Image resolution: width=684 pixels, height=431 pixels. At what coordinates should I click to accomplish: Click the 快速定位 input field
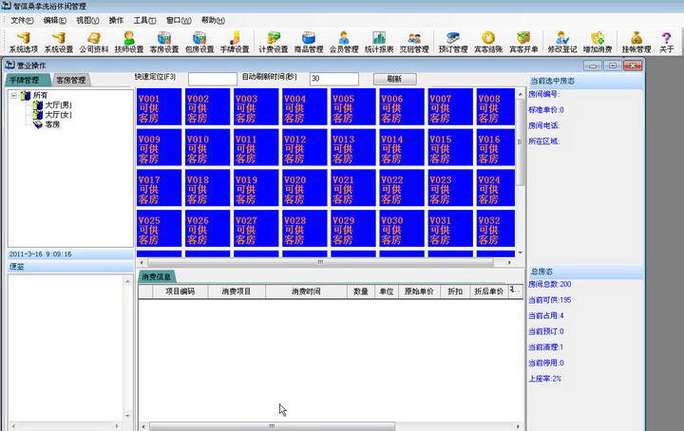(x=212, y=78)
